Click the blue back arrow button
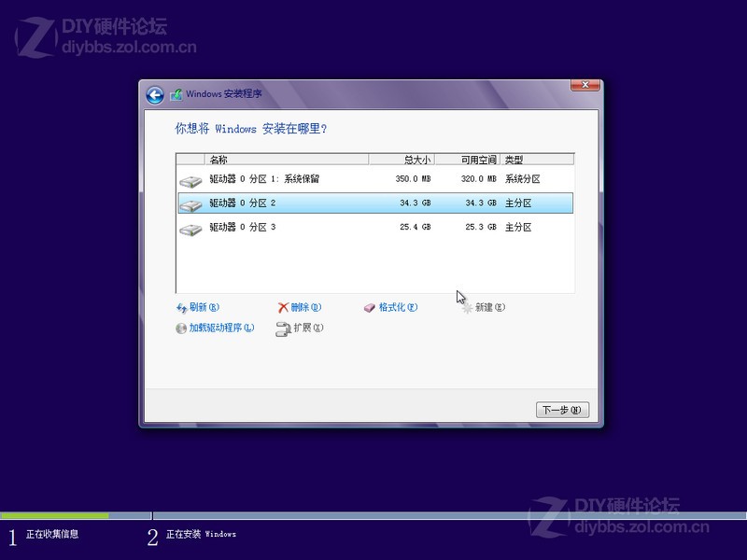This screenshot has height=560, width=747. point(155,95)
